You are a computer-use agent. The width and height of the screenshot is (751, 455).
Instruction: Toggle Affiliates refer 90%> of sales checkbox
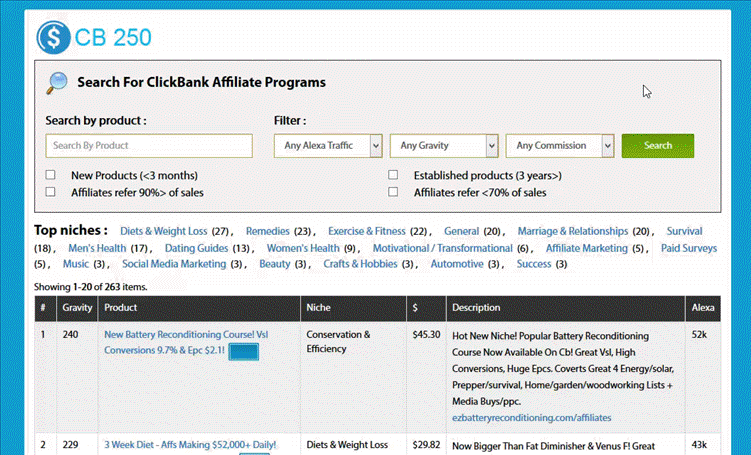click(51, 192)
